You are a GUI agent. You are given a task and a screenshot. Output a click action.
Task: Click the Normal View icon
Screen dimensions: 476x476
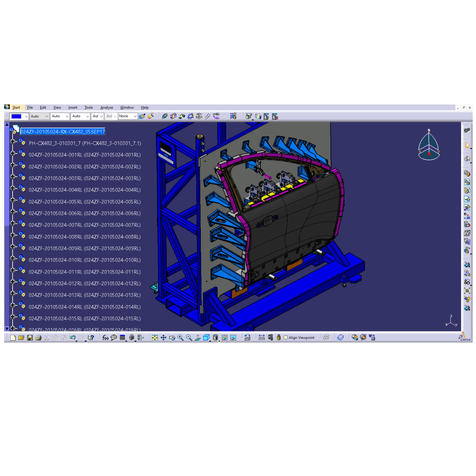point(198,338)
